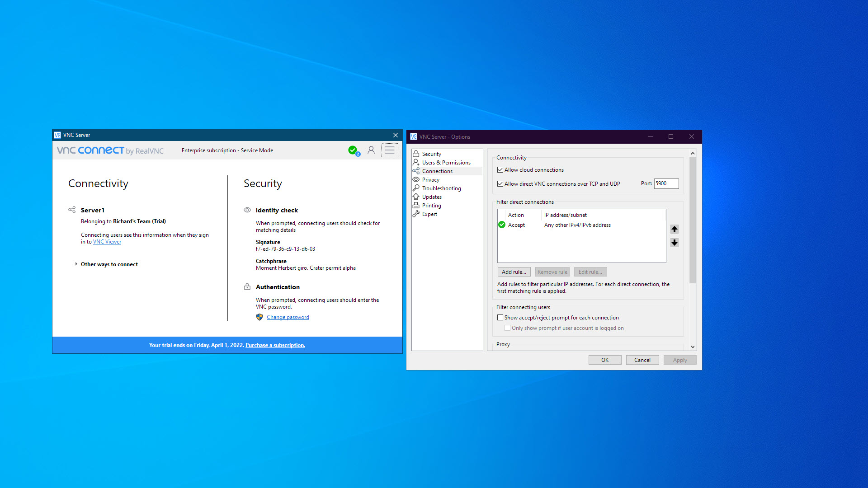Click the share icon beside Server1
The image size is (868, 488).
(72, 210)
